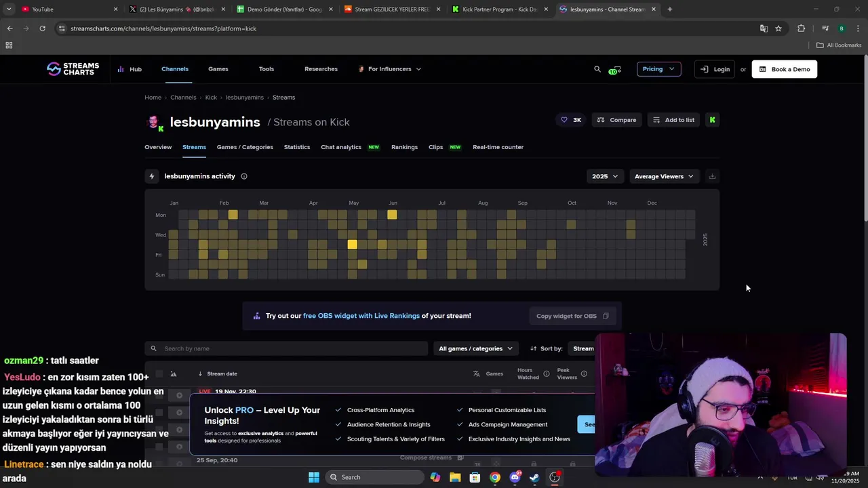Screen dimensions: 868x488
Task: Open the Hub section
Action: tap(130, 69)
